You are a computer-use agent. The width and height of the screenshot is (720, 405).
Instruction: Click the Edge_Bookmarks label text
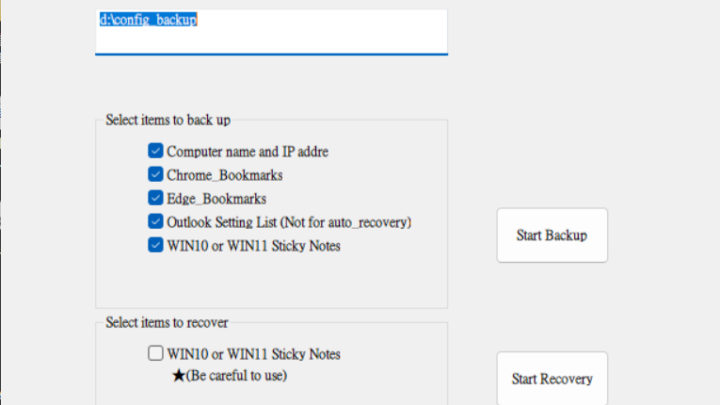(216, 198)
